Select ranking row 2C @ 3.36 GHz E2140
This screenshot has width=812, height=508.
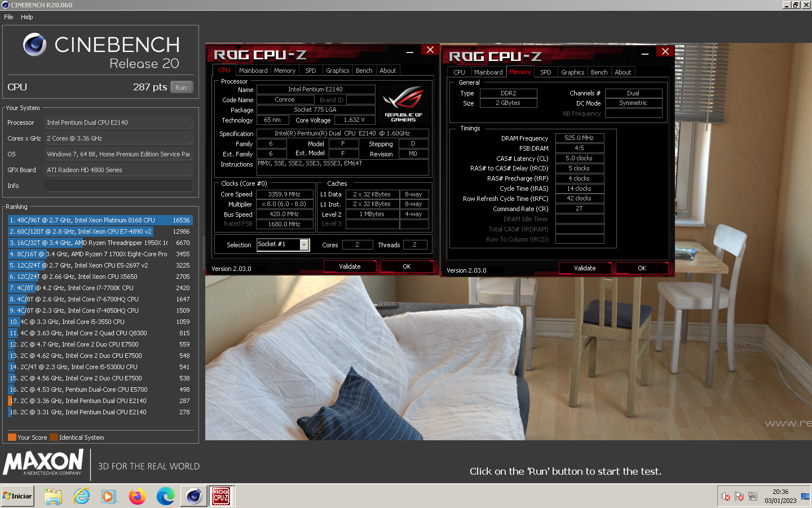point(100,401)
